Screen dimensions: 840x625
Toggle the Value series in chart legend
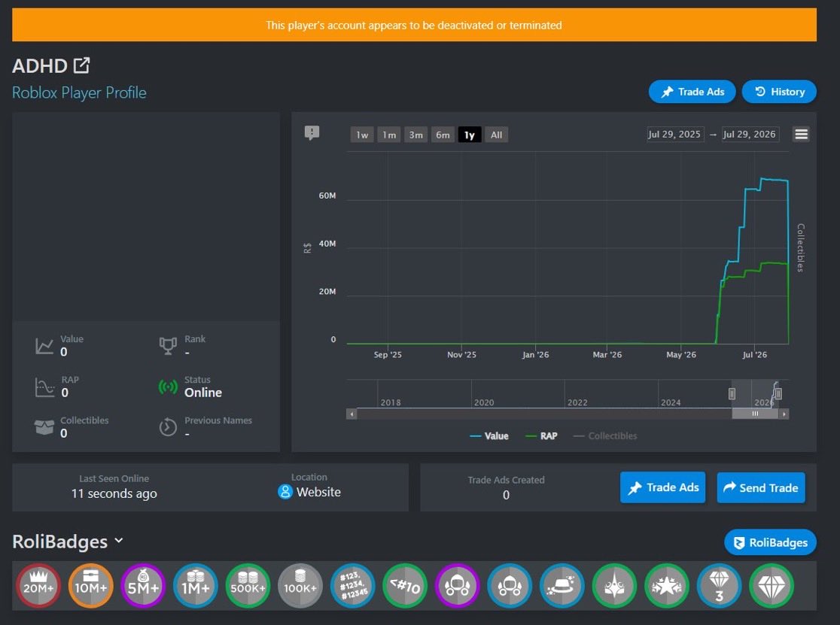(x=489, y=436)
